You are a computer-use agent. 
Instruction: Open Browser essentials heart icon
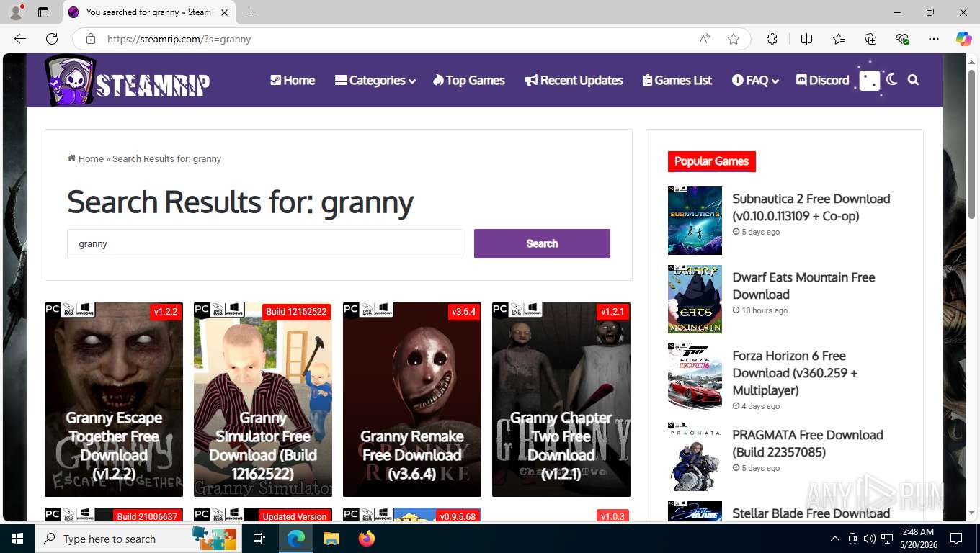(902, 39)
